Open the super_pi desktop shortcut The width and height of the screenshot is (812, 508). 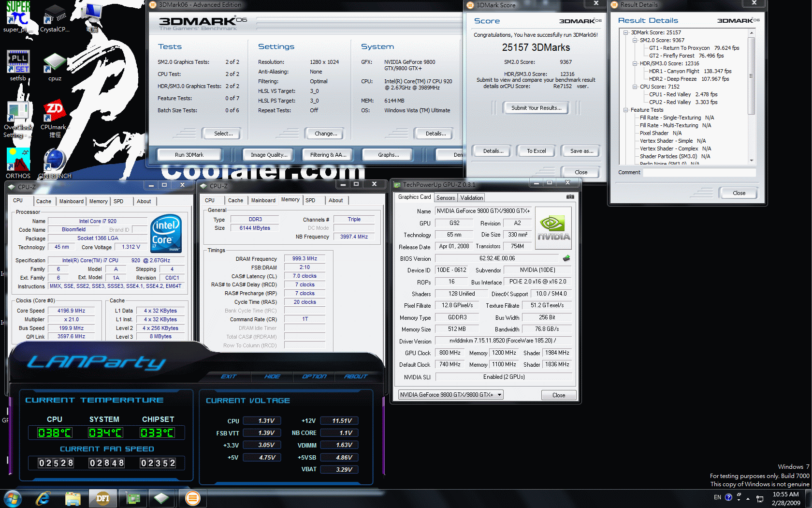coord(18,17)
